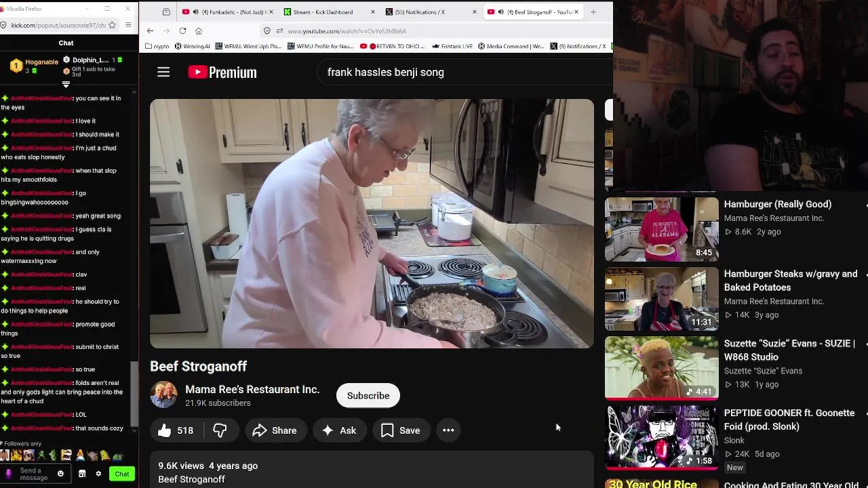Switch to Funkadelic YouTube tab
Viewport: 868px width, 488px height.
pyautogui.click(x=228, y=12)
